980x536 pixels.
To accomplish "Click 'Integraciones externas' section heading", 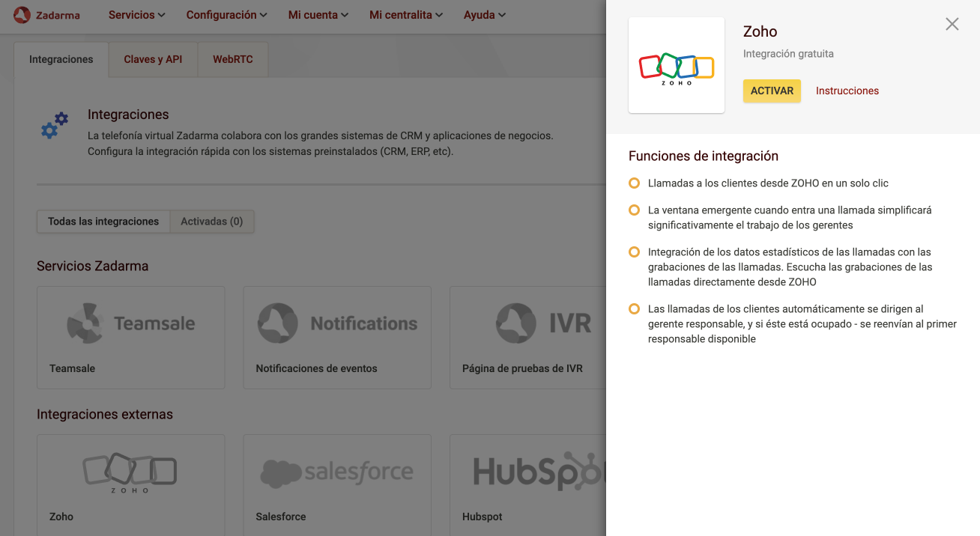I will (105, 414).
